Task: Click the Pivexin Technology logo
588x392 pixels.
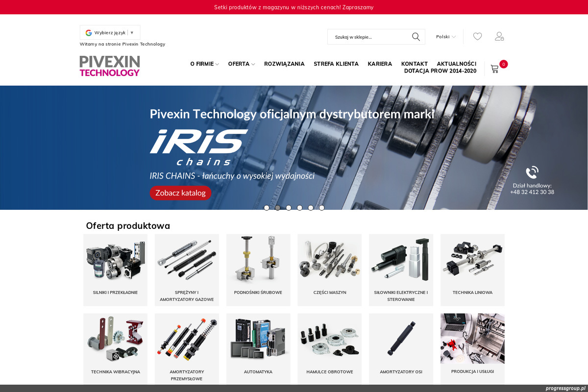Action: point(110,66)
